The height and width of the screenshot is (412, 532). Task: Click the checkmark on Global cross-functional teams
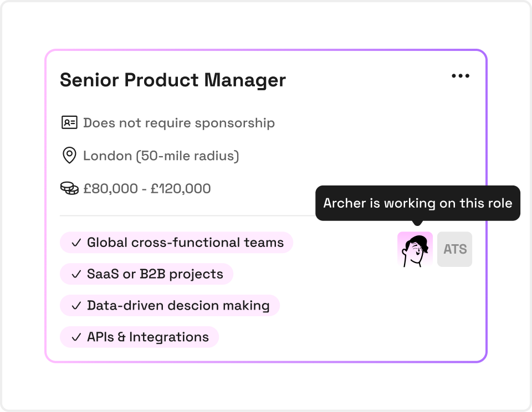coord(76,243)
